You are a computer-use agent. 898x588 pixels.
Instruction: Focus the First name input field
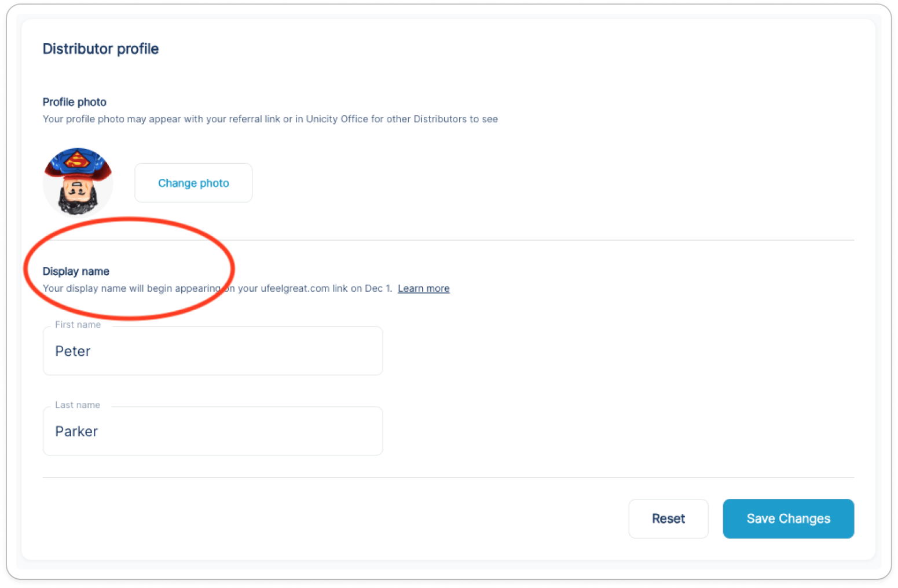pos(212,351)
